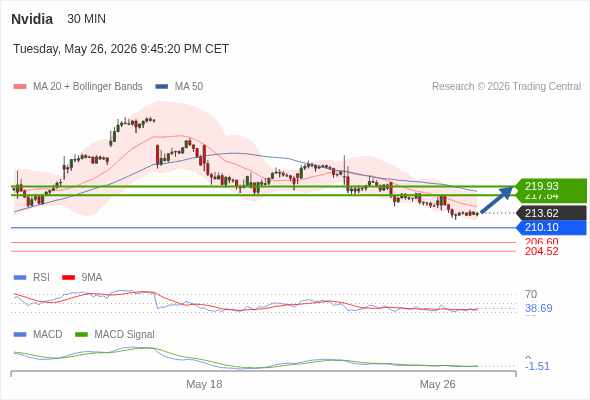Click the MA 20 + Bollinger Bands legend swatch
Viewport: 590px width, 400px height.
(x=20, y=87)
